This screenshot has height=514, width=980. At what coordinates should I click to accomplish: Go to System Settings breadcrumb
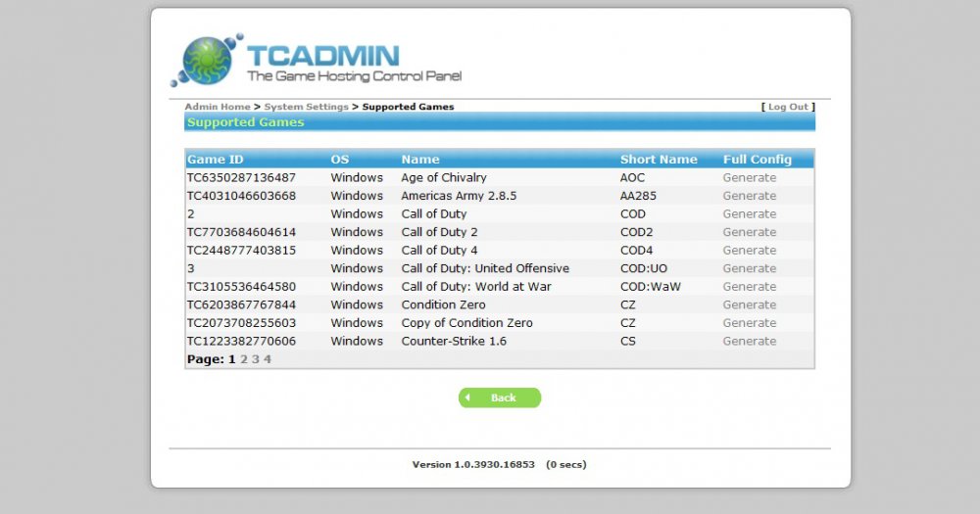pos(306,107)
